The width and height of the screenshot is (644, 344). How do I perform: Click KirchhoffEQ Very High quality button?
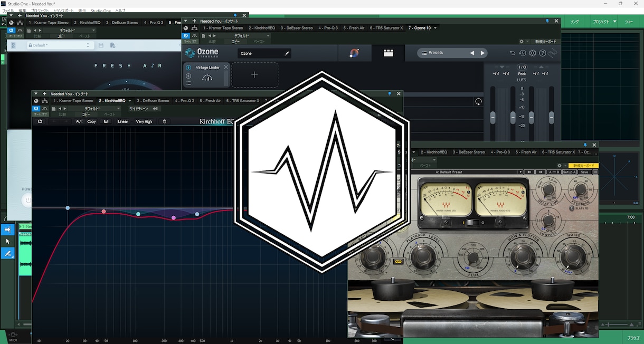(144, 121)
